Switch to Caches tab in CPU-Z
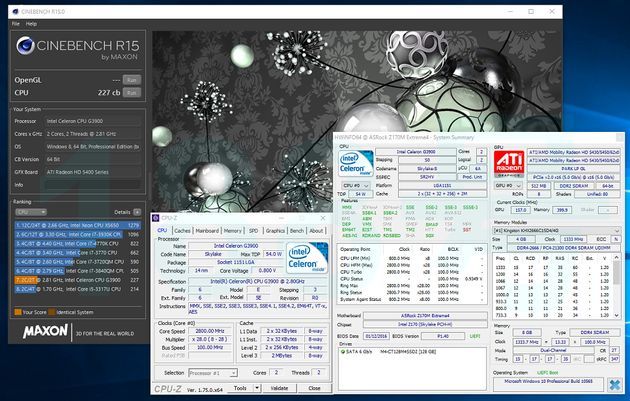 pyautogui.click(x=182, y=231)
